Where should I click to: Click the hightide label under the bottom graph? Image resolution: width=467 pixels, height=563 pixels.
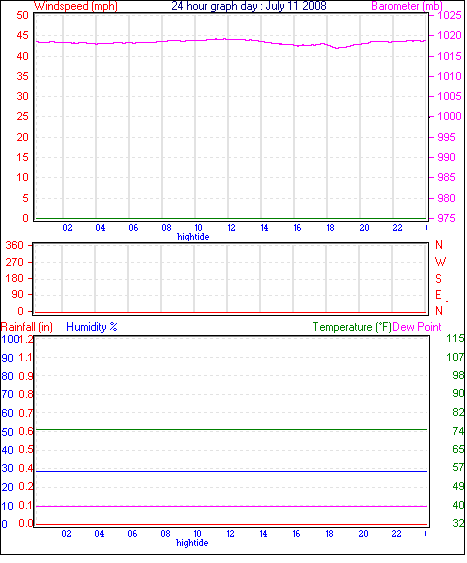[x=192, y=543]
